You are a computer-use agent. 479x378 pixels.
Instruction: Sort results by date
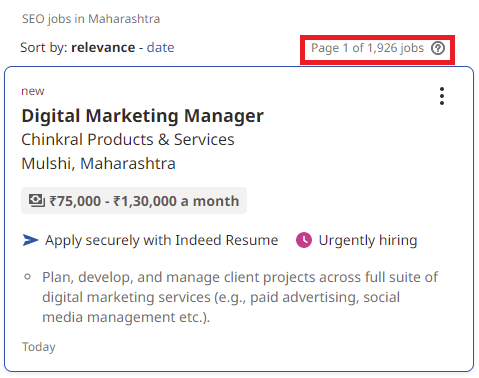pos(160,47)
